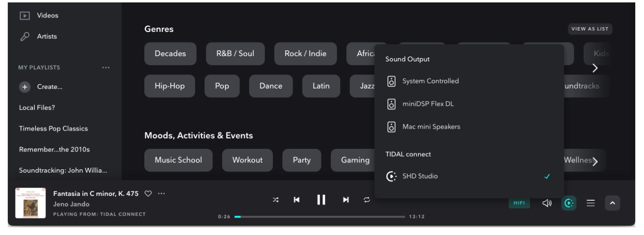Skip to the next track
The height and width of the screenshot is (235, 644).
click(346, 200)
